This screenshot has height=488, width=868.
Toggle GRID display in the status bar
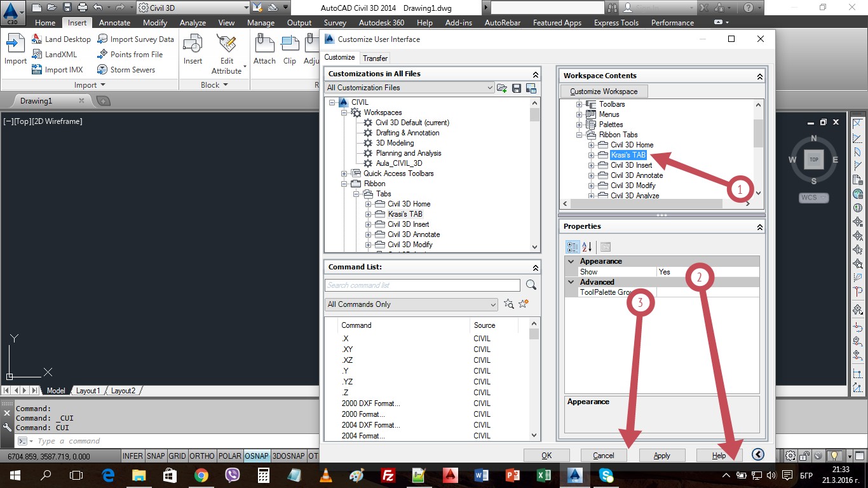coord(177,456)
